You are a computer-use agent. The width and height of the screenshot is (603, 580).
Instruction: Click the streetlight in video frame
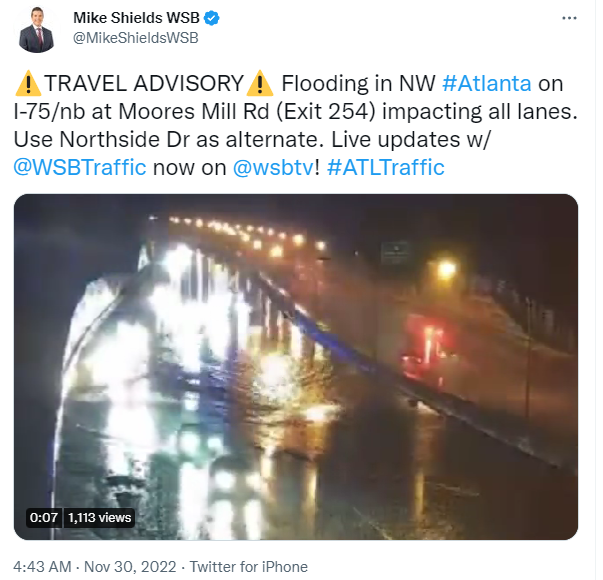pyautogui.click(x=446, y=268)
